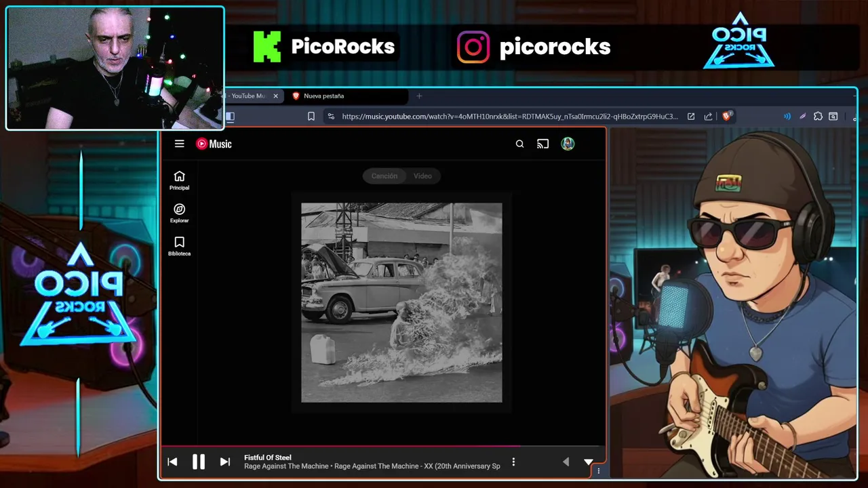The width and height of the screenshot is (868, 488).
Task: Click the Kick PicoRocks banner
Action: [x=324, y=47]
